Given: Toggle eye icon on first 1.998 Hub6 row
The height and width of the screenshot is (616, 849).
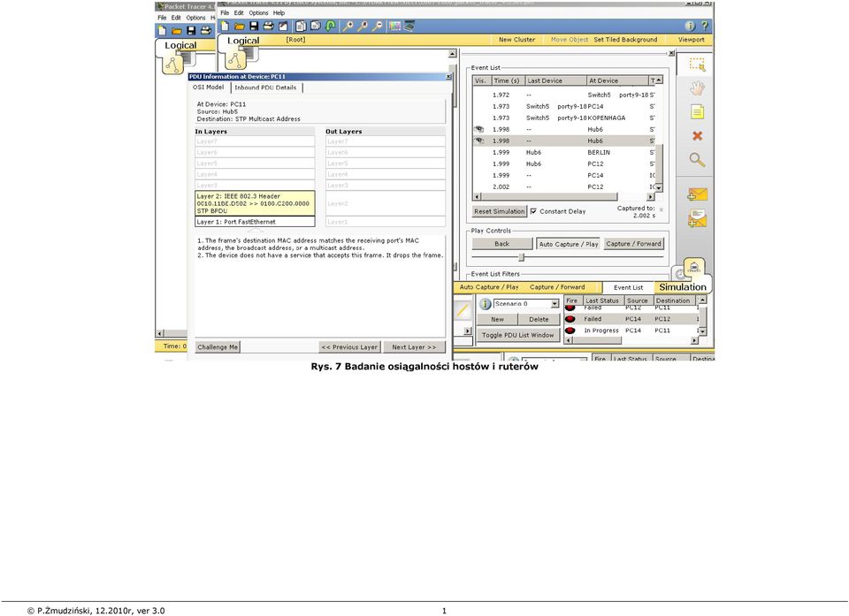Looking at the screenshot, I should pyautogui.click(x=479, y=129).
